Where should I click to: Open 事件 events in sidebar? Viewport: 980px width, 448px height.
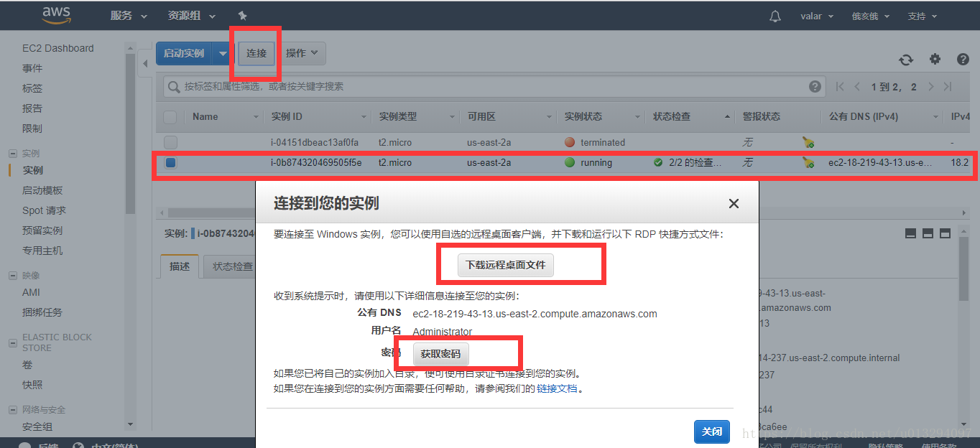pyautogui.click(x=32, y=68)
